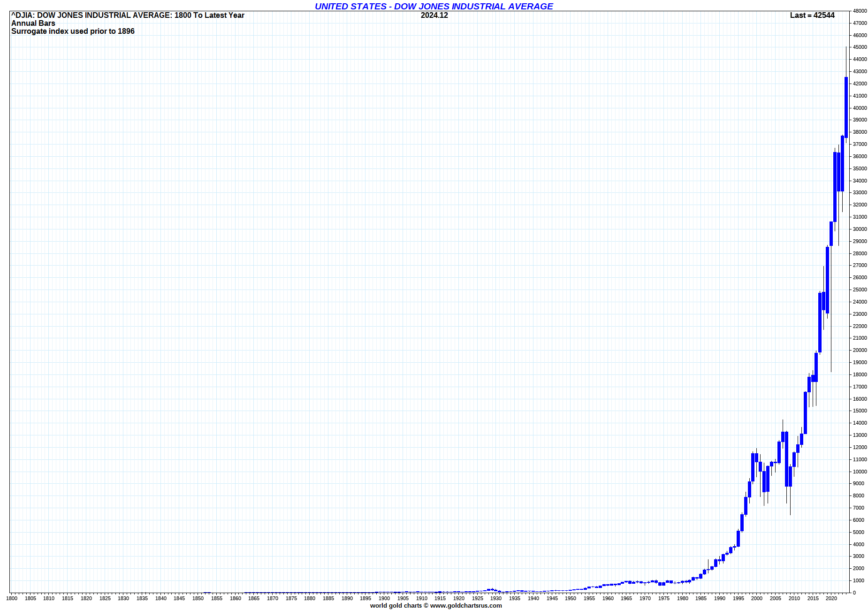This screenshot has height=610, width=868.
Task: Click the 1875 year-axis label
Action: click(291, 598)
